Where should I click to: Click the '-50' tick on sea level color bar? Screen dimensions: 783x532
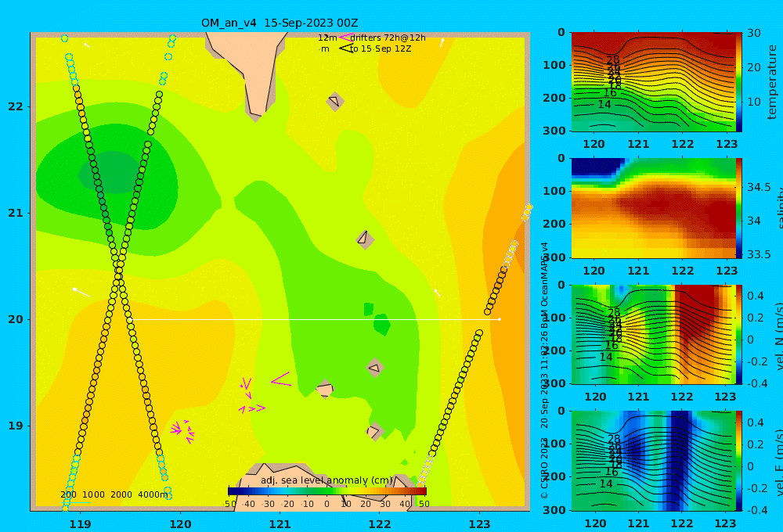[229, 504]
